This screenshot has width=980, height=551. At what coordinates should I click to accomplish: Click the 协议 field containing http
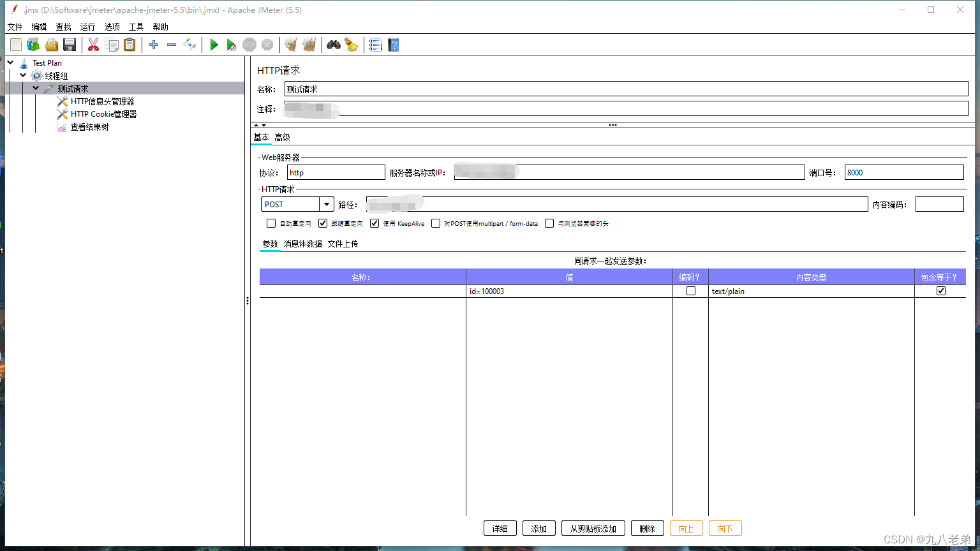pyautogui.click(x=336, y=172)
